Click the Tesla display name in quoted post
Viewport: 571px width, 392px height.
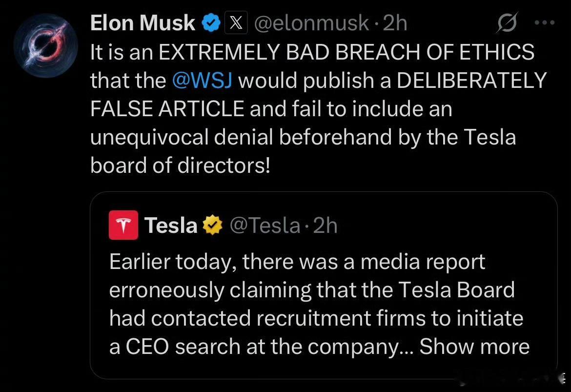(x=171, y=225)
